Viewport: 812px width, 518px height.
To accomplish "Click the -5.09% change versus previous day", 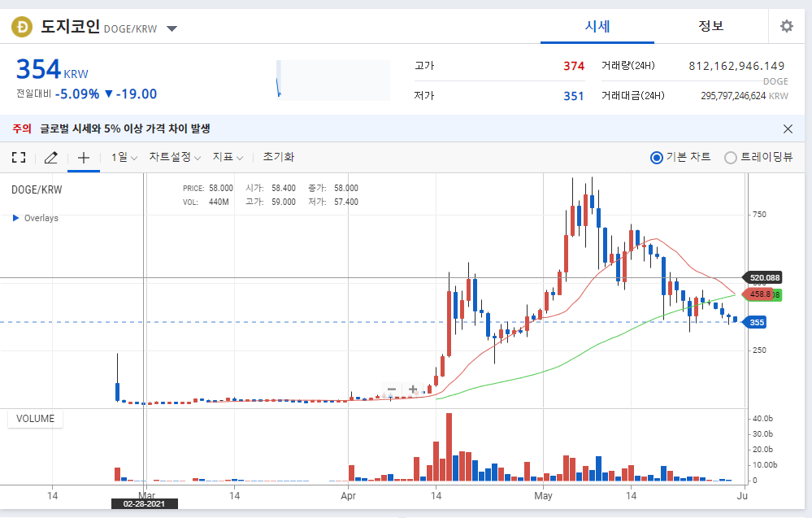I will (x=77, y=94).
